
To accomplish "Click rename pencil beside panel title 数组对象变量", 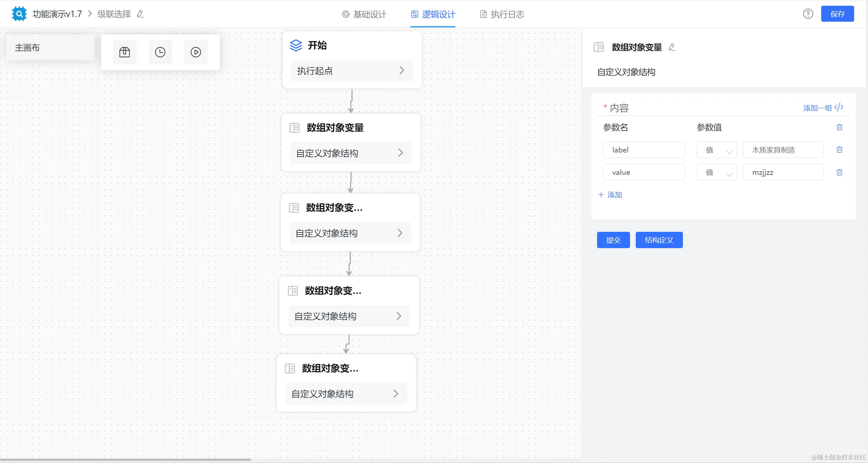I will [x=672, y=47].
